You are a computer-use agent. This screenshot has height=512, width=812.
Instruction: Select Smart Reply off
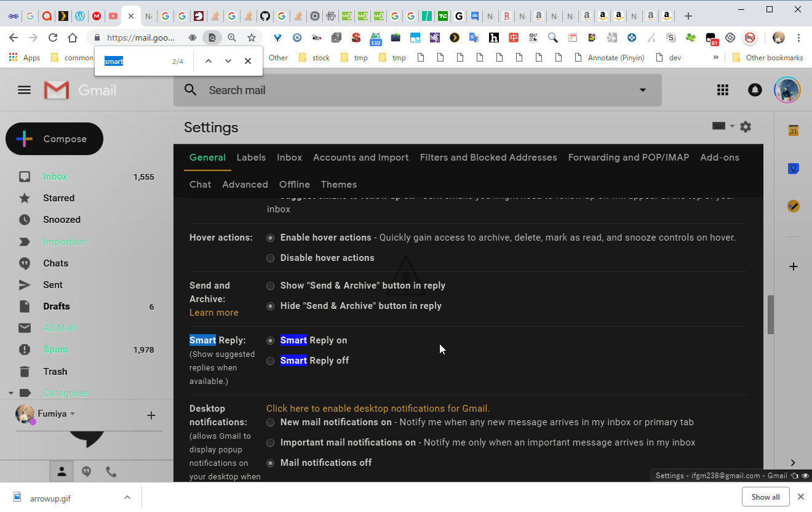(x=270, y=361)
